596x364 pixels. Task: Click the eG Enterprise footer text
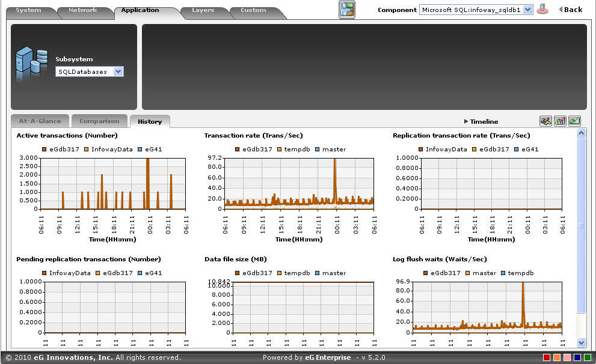click(x=328, y=357)
